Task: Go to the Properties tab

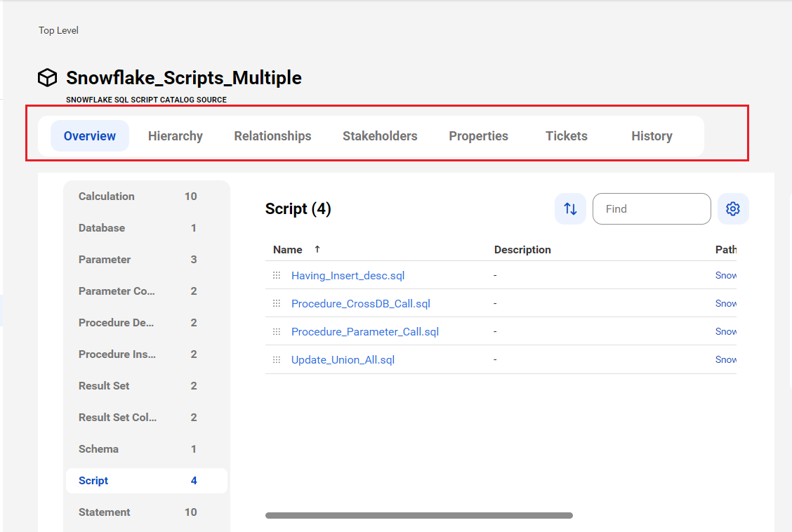Action: pos(478,135)
